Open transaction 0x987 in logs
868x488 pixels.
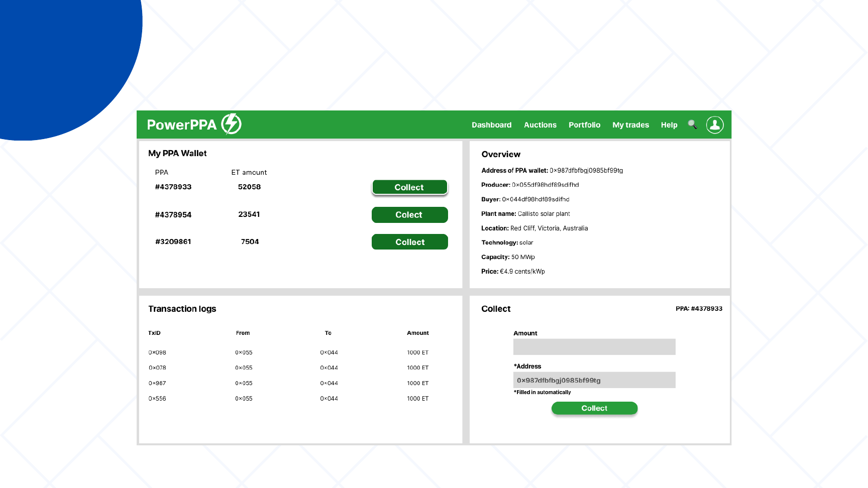click(157, 383)
